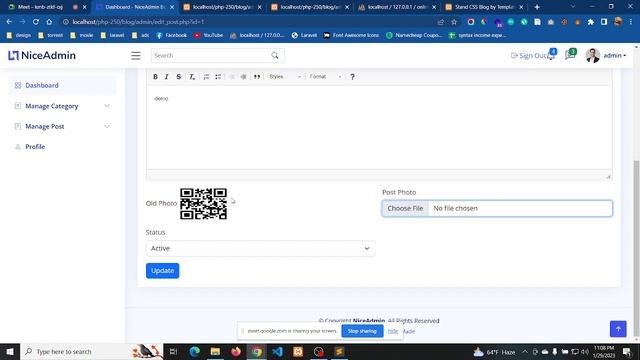
Task: Click Stop sharing in the Meet bar
Action: coord(362,331)
